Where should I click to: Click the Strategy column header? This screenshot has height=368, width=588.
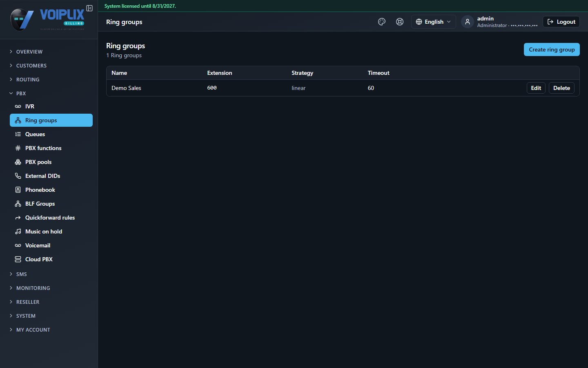coord(302,73)
